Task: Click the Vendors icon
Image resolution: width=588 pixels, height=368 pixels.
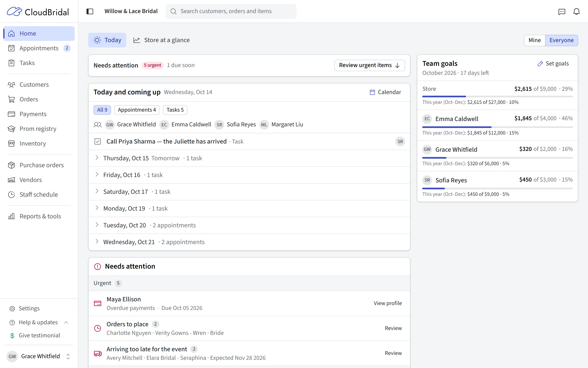Action: pyautogui.click(x=11, y=180)
